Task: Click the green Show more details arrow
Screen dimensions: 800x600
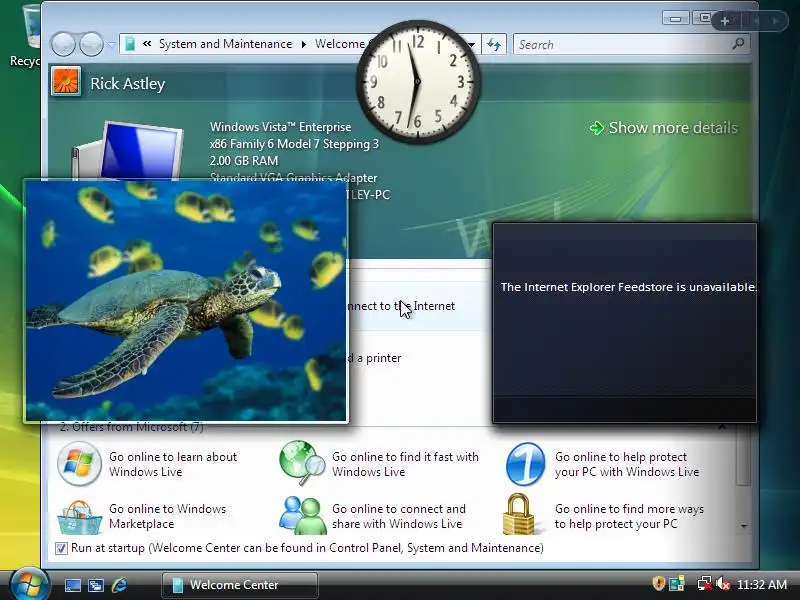Action: (x=596, y=128)
